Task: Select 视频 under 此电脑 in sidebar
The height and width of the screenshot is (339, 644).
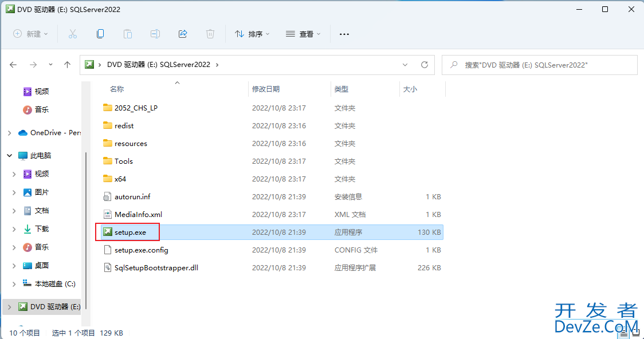Action: pyautogui.click(x=41, y=174)
